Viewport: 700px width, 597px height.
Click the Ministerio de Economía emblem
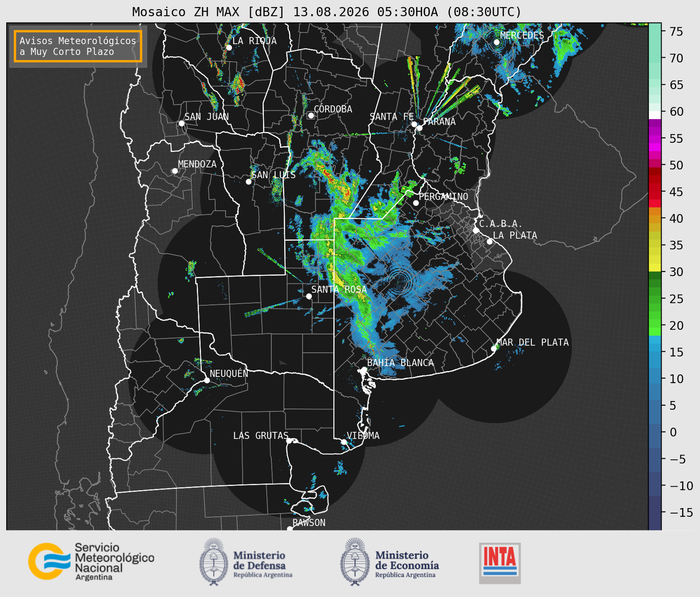click(355, 562)
